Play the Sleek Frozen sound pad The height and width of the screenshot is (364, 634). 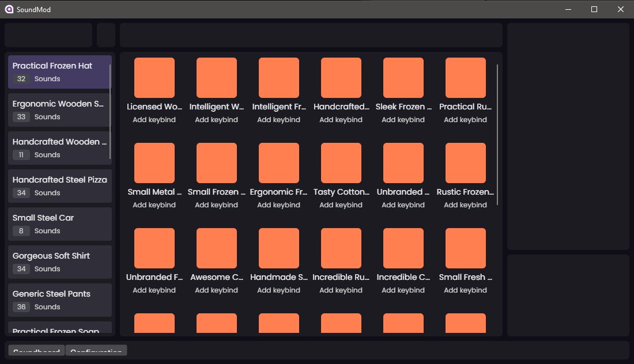(x=403, y=78)
